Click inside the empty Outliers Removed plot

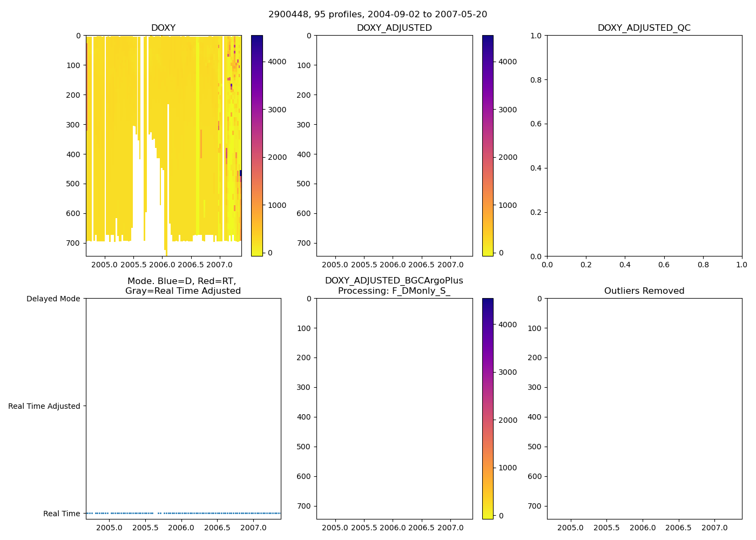[x=644, y=409]
